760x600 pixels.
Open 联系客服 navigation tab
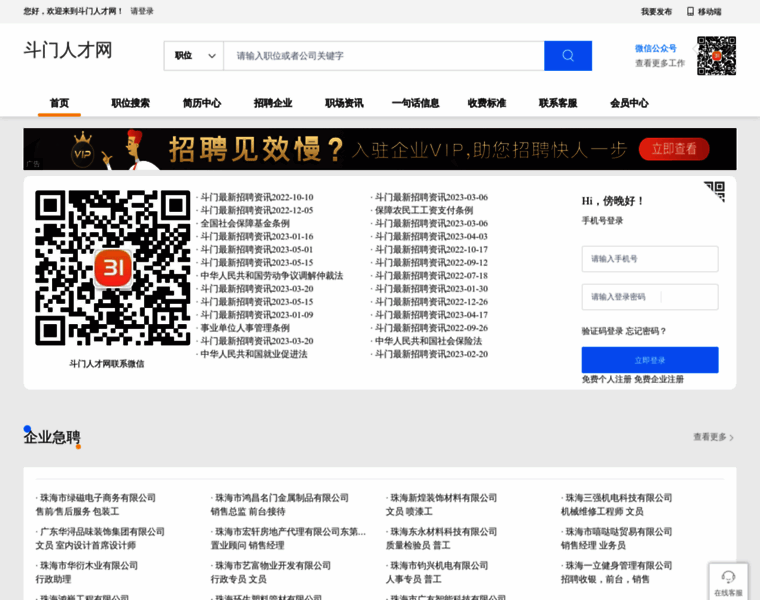pos(558,103)
